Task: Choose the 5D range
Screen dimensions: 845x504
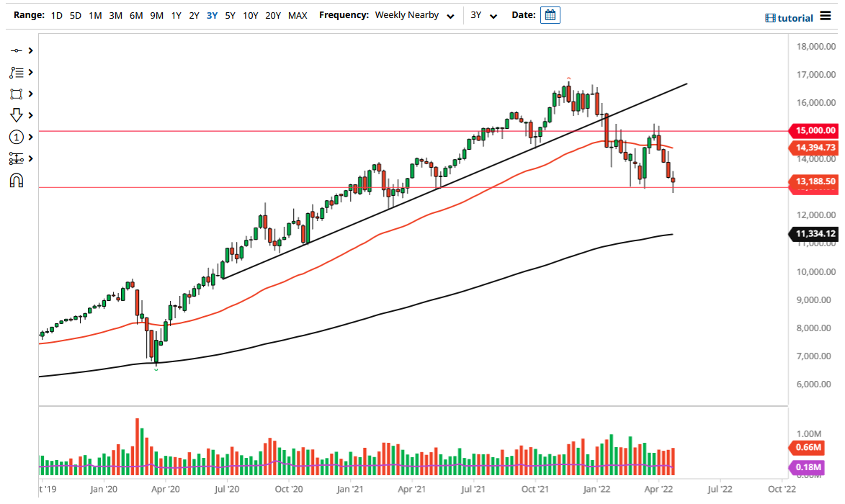Action: 76,15
